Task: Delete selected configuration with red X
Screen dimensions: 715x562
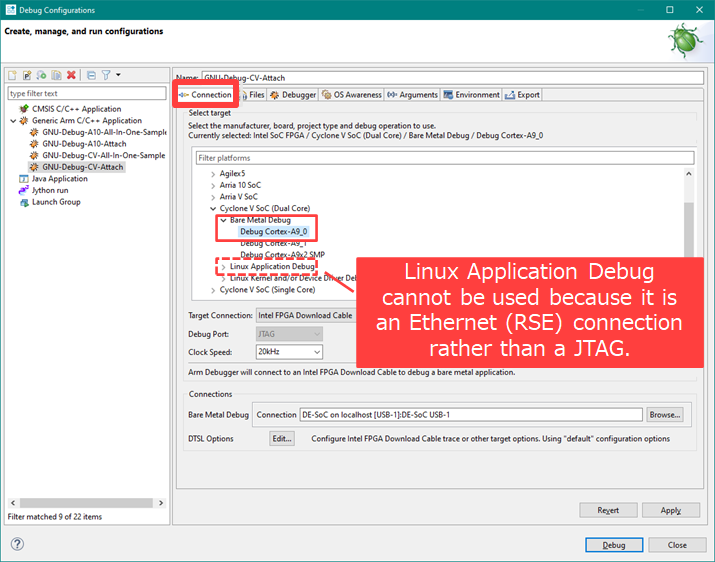Action: (x=71, y=75)
